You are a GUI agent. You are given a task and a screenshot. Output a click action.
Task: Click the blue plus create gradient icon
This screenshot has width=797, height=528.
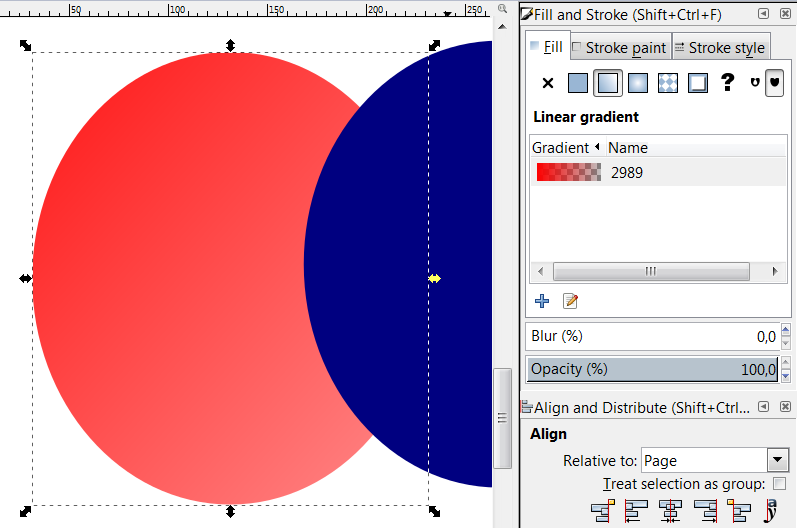click(542, 301)
